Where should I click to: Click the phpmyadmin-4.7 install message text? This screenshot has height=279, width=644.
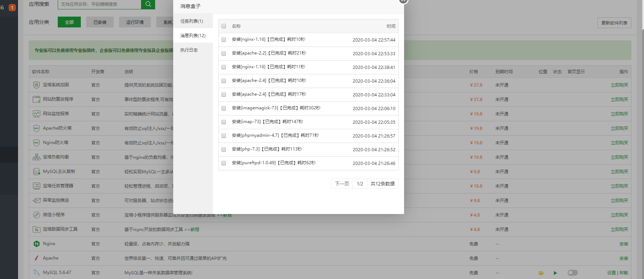[x=275, y=135]
